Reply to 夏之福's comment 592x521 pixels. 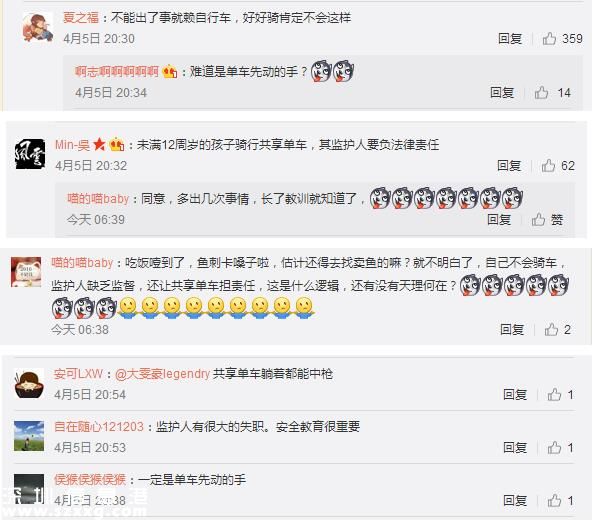point(510,39)
